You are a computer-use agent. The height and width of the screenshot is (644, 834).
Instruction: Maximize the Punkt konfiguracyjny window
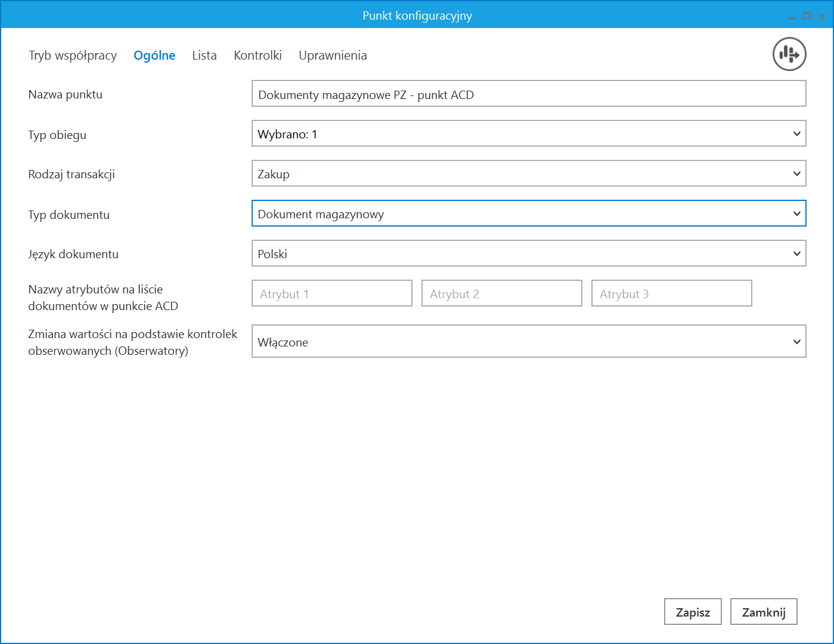(x=807, y=16)
